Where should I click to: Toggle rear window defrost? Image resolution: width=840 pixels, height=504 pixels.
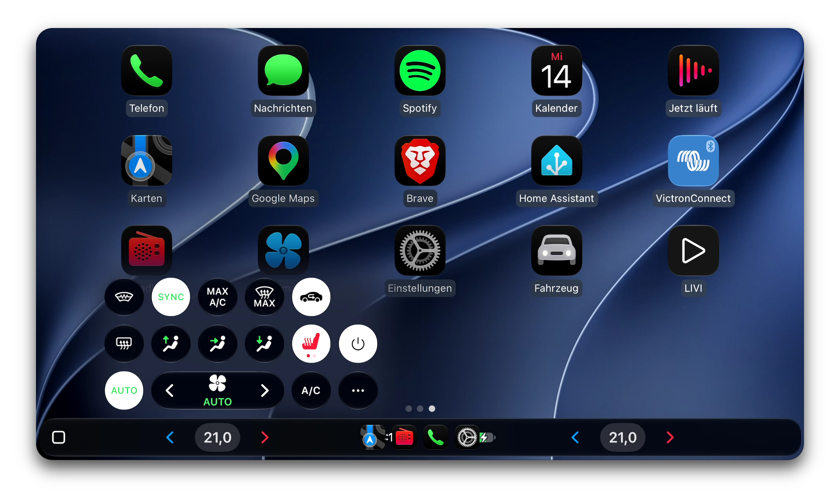124,344
